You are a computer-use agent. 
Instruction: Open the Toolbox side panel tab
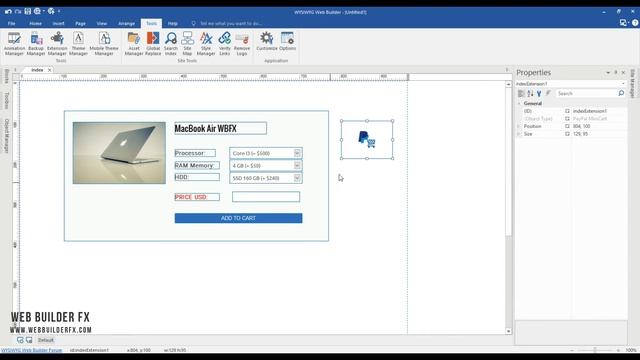click(x=7, y=100)
